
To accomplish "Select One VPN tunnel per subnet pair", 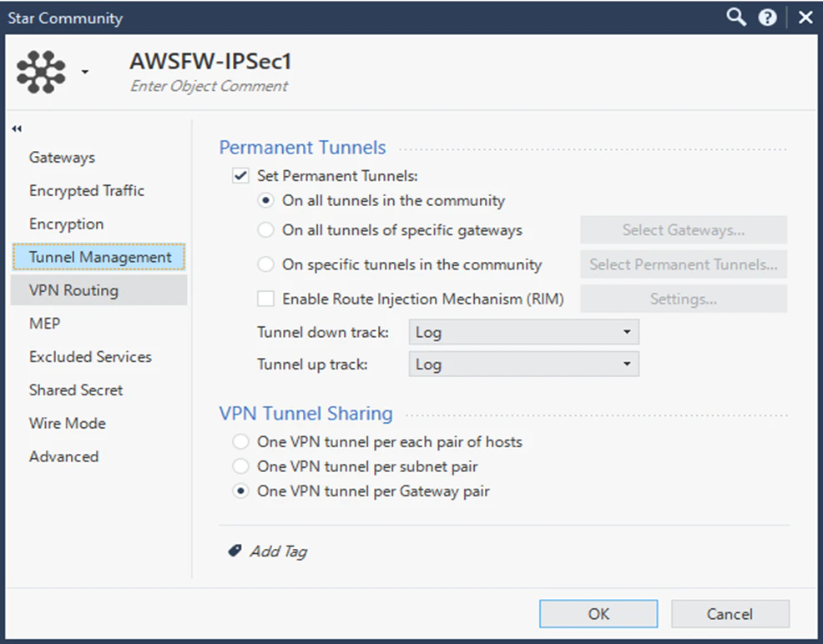I will [x=240, y=466].
